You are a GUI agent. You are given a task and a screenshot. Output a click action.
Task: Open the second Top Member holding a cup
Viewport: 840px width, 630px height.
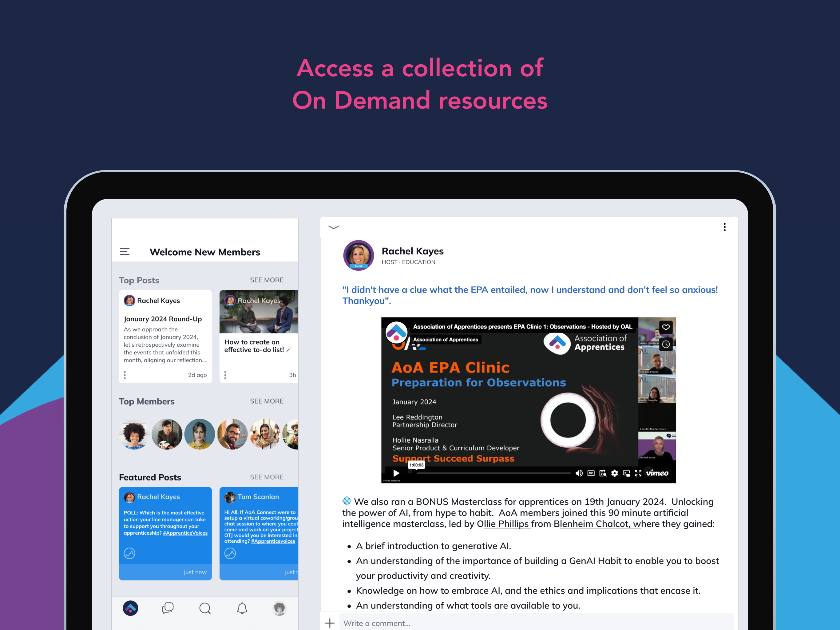(167, 434)
